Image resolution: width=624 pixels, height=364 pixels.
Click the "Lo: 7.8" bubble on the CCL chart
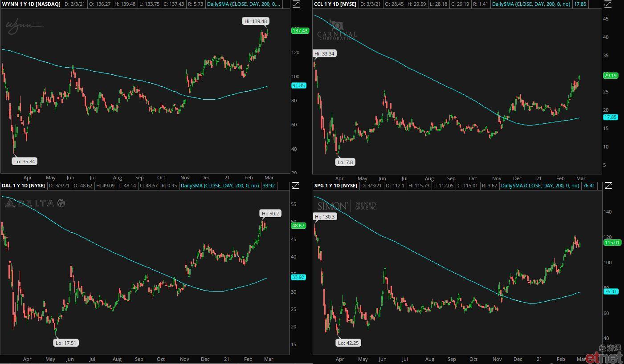pos(345,162)
